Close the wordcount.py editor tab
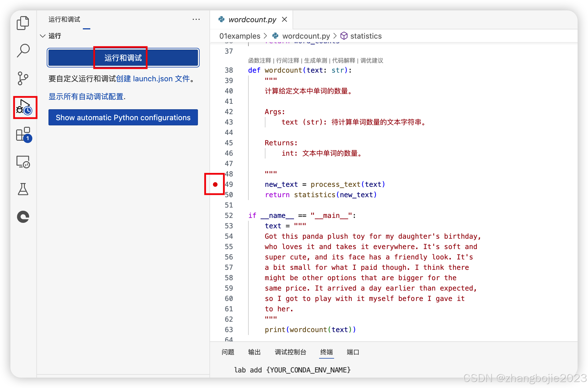588x388 pixels. click(x=284, y=19)
